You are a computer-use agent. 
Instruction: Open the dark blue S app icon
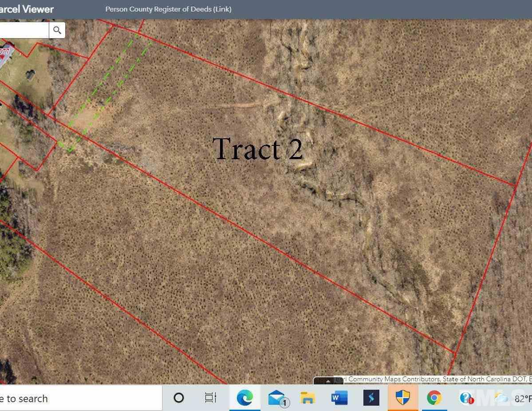point(371,398)
